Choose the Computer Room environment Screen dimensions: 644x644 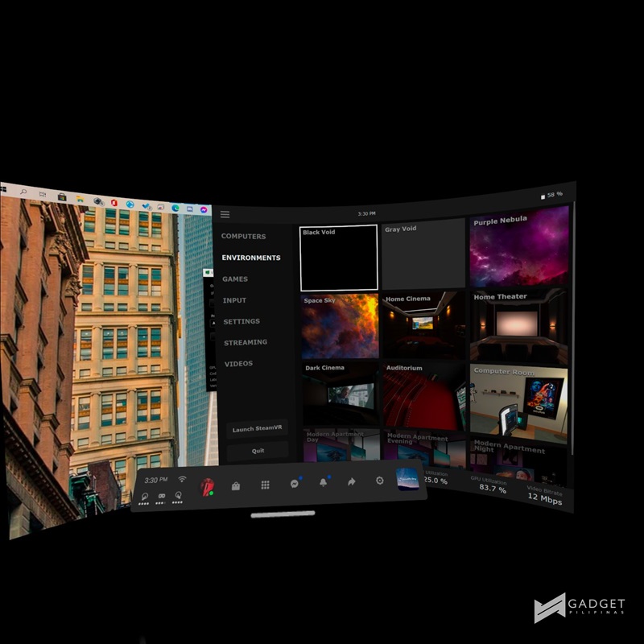pyautogui.click(x=518, y=406)
